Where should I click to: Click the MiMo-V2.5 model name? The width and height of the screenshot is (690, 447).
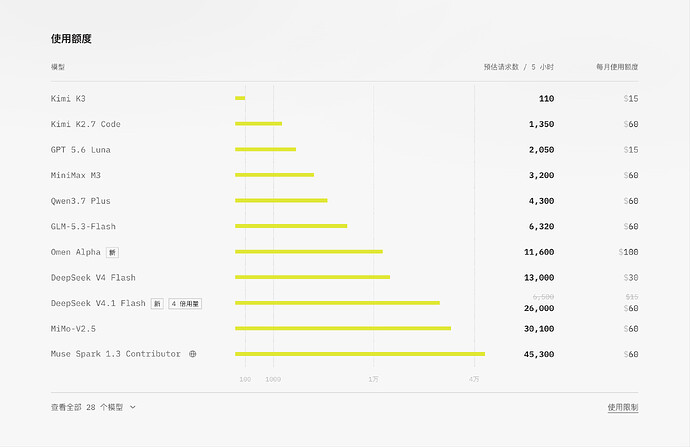point(73,329)
